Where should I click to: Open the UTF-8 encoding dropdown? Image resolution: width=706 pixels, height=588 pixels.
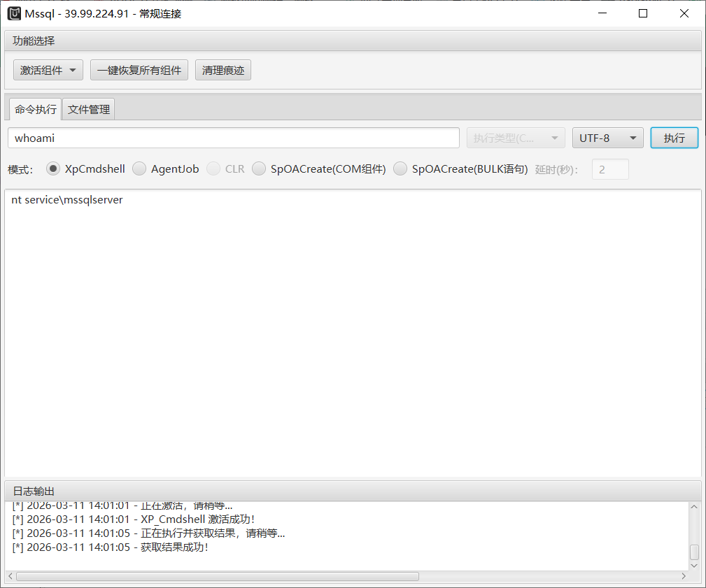pos(607,137)
